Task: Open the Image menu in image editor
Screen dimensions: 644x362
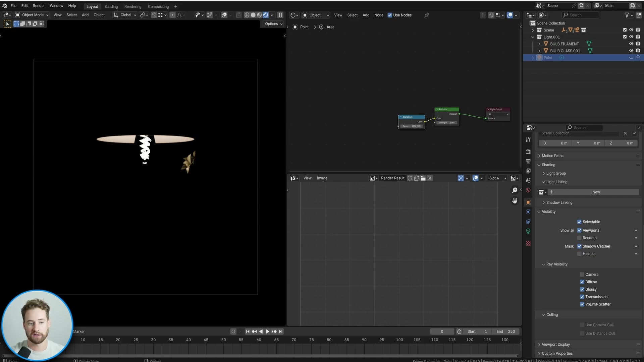Action: 322,178
